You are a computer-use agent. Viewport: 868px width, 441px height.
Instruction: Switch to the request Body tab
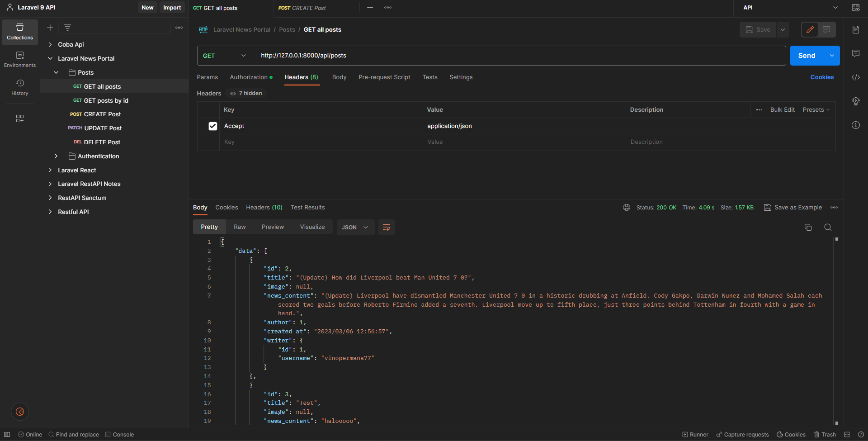click(339, 77)
